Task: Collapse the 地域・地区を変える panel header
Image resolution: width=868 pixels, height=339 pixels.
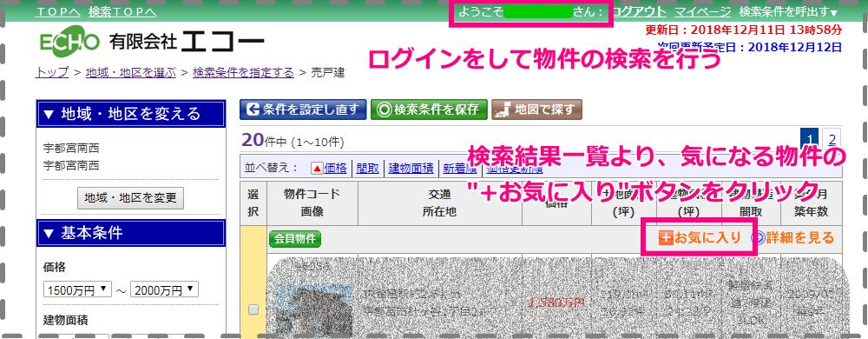Action: point(131,114)
